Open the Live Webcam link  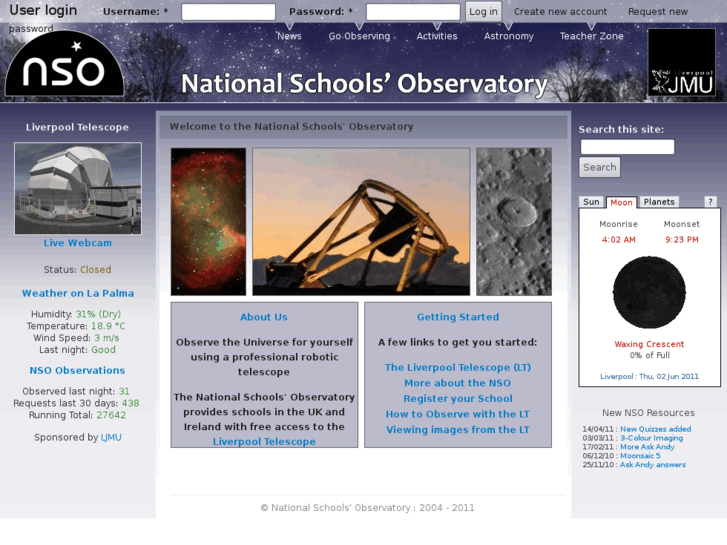77,243
